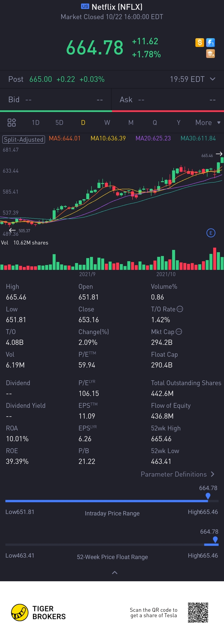Select the 1D chart period
This screenshot has height=644, width=224.
click(35, 123)
